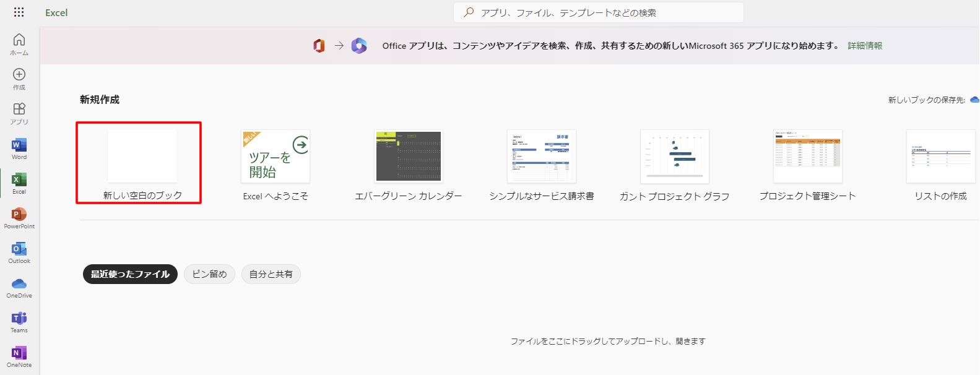The image size is (980, 375).
Task: Click 新しいブックの保存先 label
Action: [926, 100]
